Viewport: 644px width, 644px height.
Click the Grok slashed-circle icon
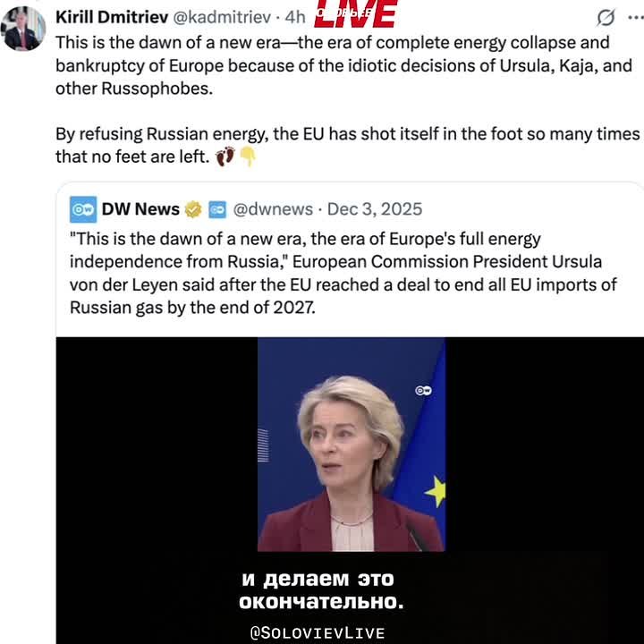click(x=606, y=18)
